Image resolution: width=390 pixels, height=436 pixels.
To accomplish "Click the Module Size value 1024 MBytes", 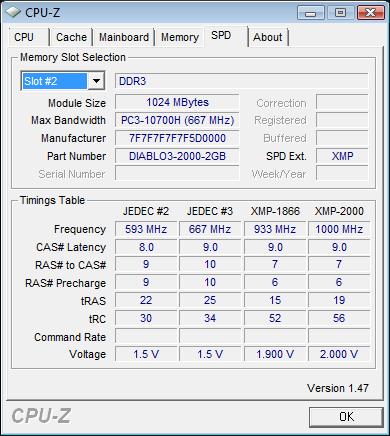I will coord(177,102).
